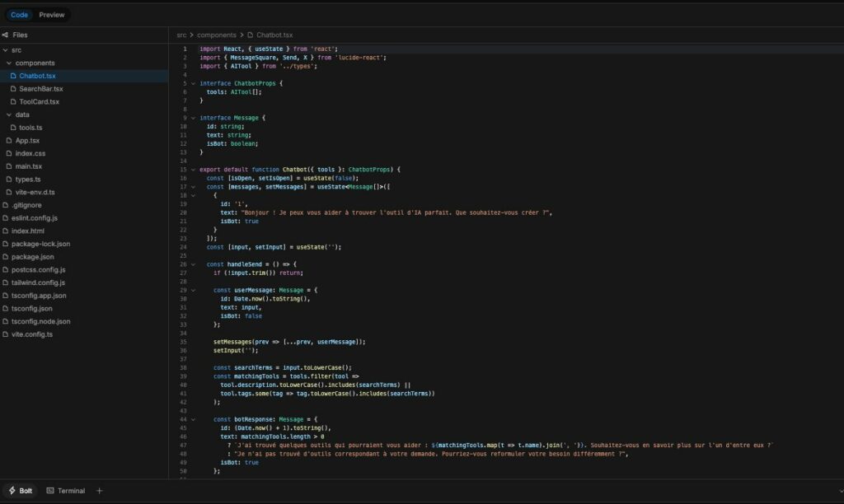Click the components breadcrumb segment
This screenshot has width=844, height=504.
[217, 35]
